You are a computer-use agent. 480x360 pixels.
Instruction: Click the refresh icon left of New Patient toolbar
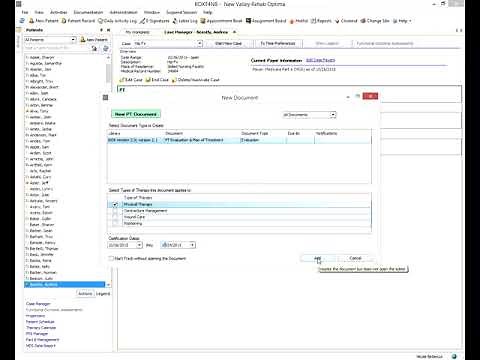[x=22, y=21]
